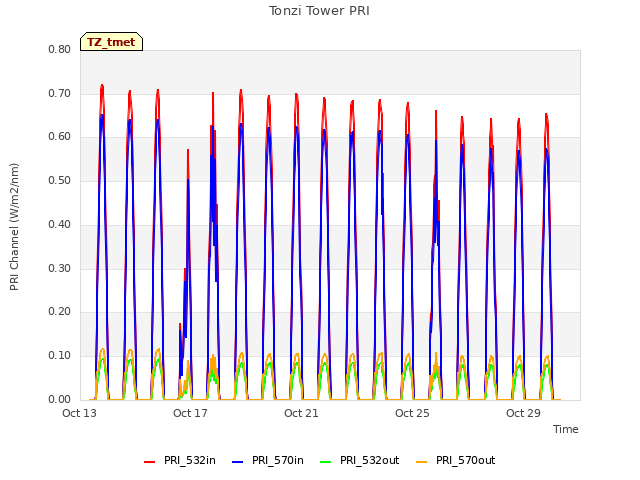Click the 0.10 y-axis tick label
This screenshot has width=640, height=480.
point(60,356)
